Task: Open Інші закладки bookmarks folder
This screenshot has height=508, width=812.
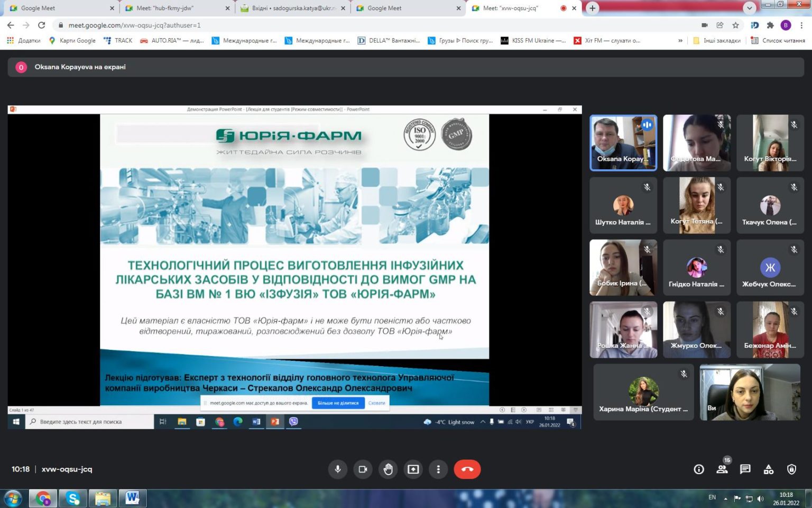Action: [716, 40]
